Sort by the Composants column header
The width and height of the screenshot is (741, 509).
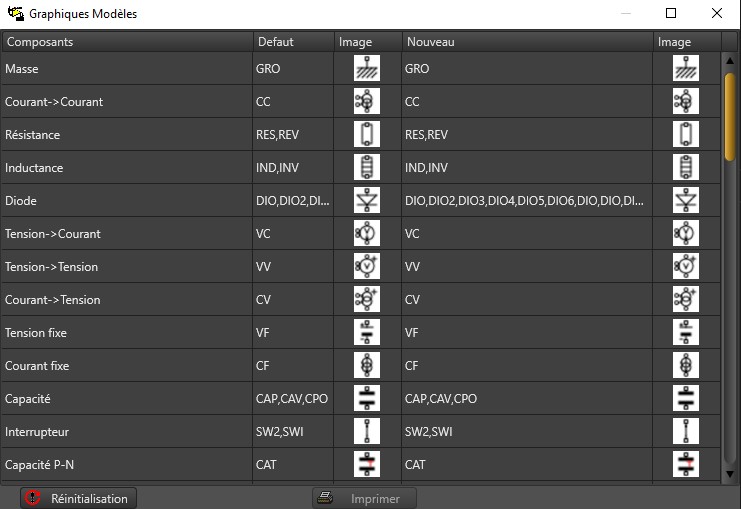(126, 42)
